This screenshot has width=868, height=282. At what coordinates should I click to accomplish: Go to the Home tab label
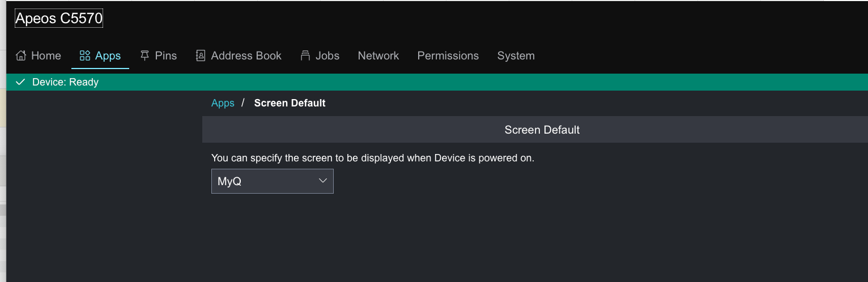pos(46,55)
